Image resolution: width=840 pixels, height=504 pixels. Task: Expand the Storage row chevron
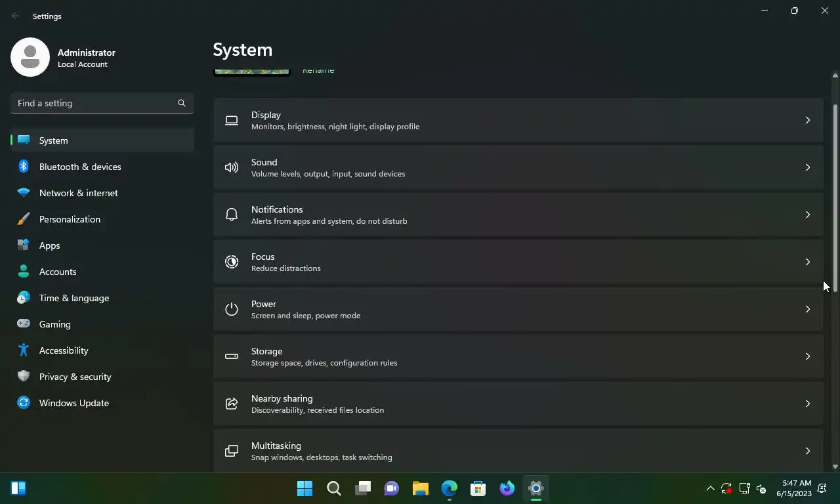[x=808, y=356]
